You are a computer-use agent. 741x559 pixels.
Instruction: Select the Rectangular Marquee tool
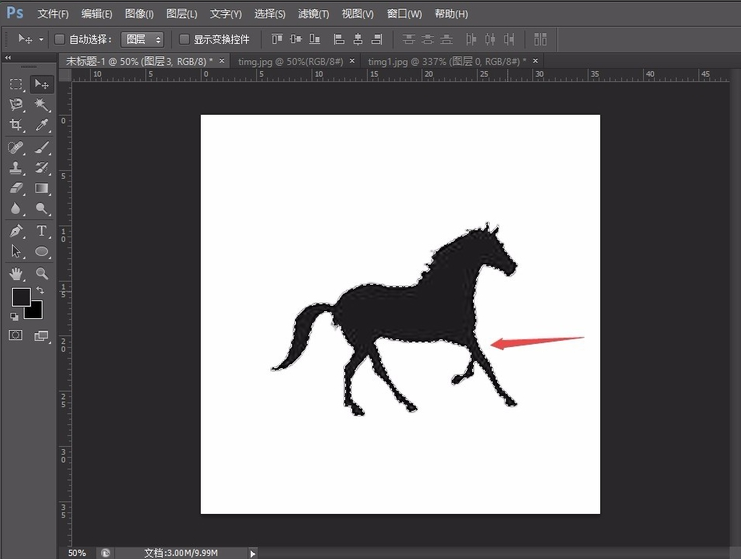coord(16,84)
